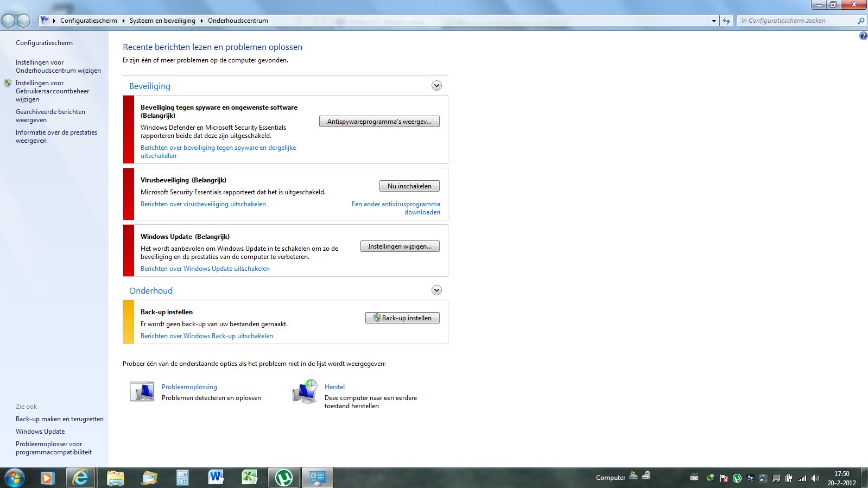Go back with the navigation back arrow
Image resolution: width=868 pixels, height=488 pixels.
pyautogui.click(x=9, y=21)
